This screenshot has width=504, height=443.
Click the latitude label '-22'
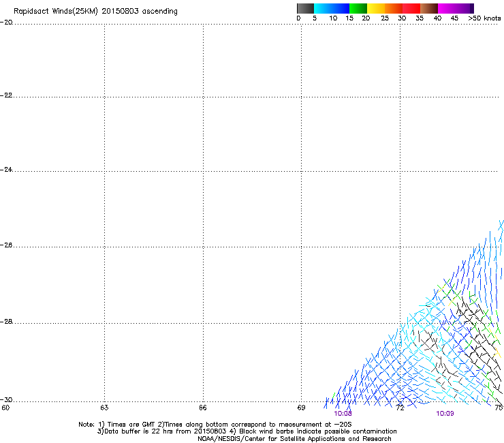click(6, 95)
